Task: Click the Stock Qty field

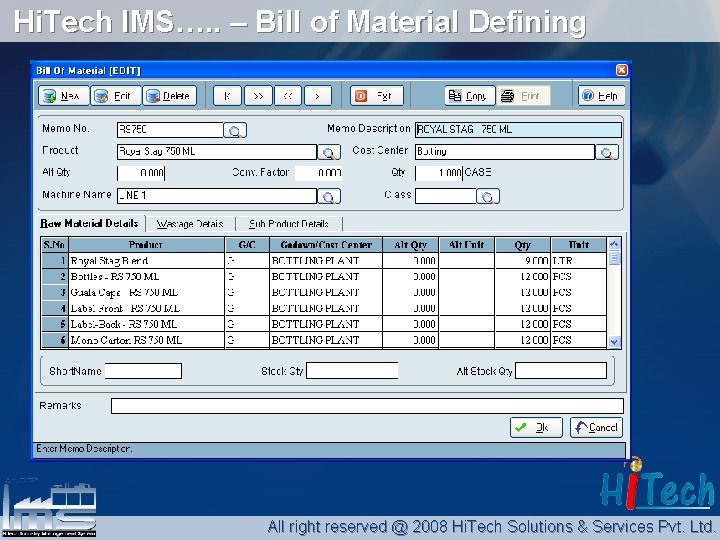Action: pos(352,371)
